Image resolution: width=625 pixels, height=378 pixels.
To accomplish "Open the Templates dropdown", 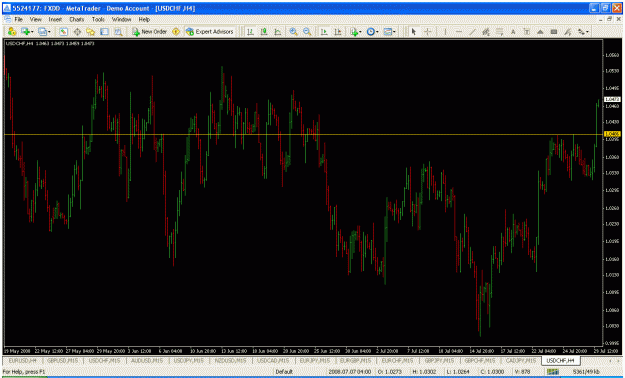I will 389,32.
